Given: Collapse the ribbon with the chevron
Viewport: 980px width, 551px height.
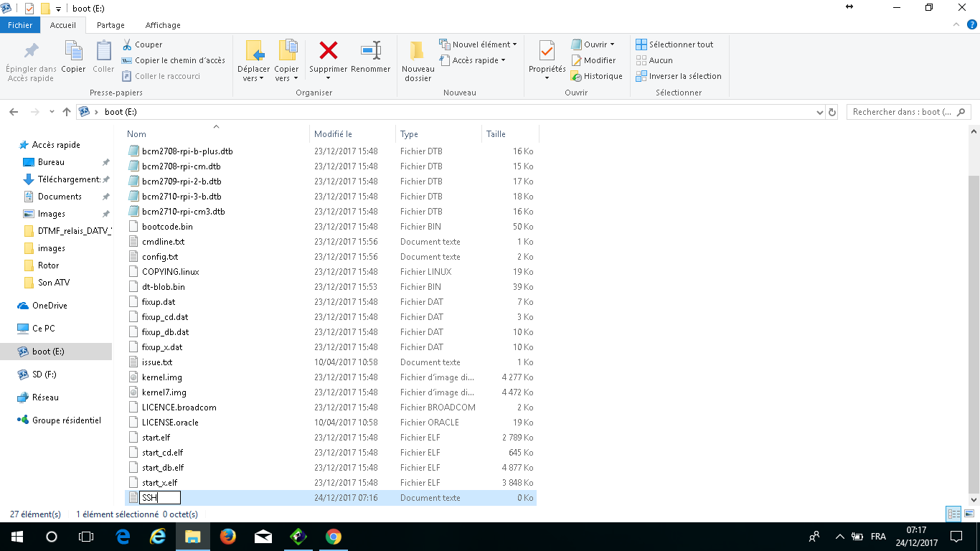Looking at the screenshot, I should 956,25.
